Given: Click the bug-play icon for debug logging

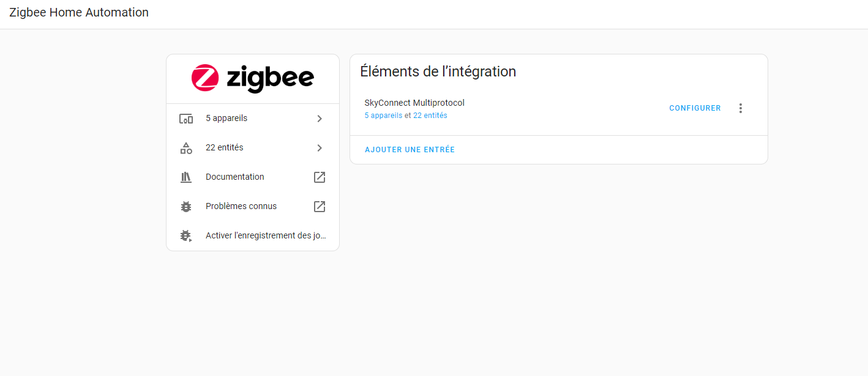Looking at the screenshot, I should [186, 236].
